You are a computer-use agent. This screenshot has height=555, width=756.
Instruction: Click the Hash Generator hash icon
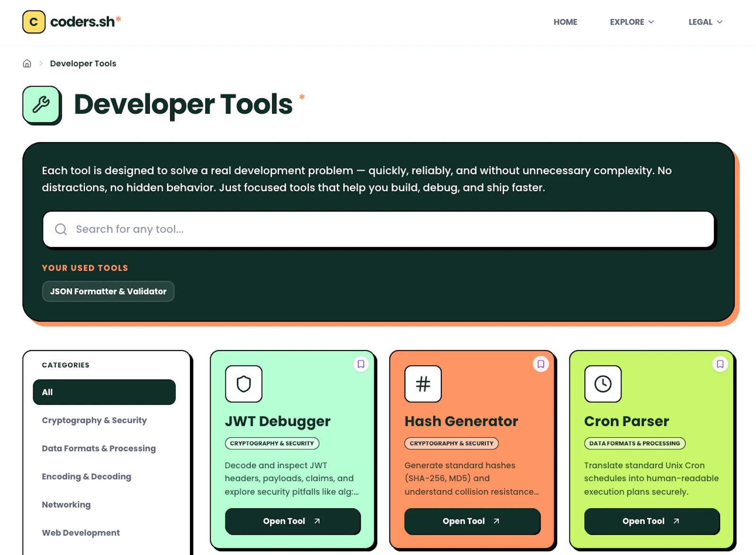(x=423, y=384)
